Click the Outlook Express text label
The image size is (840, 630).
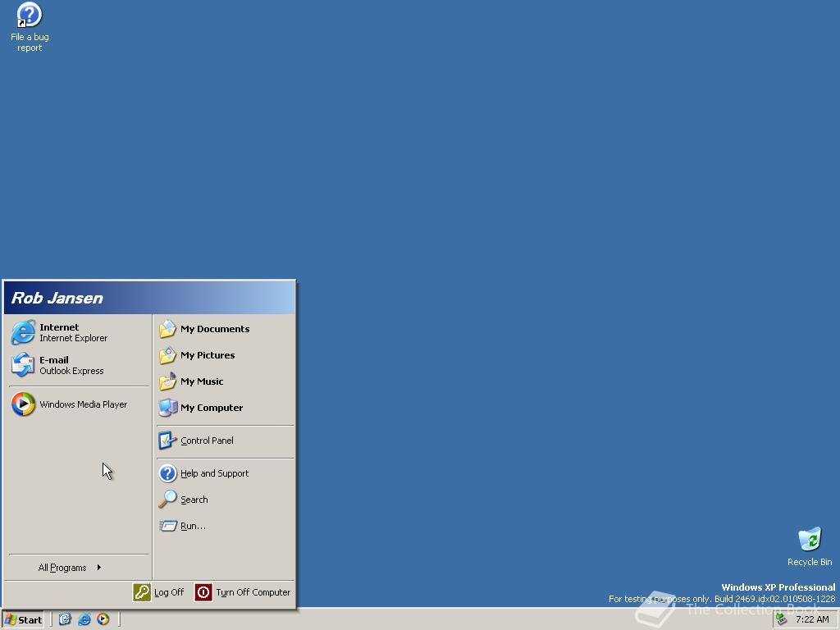click(71, 371)
